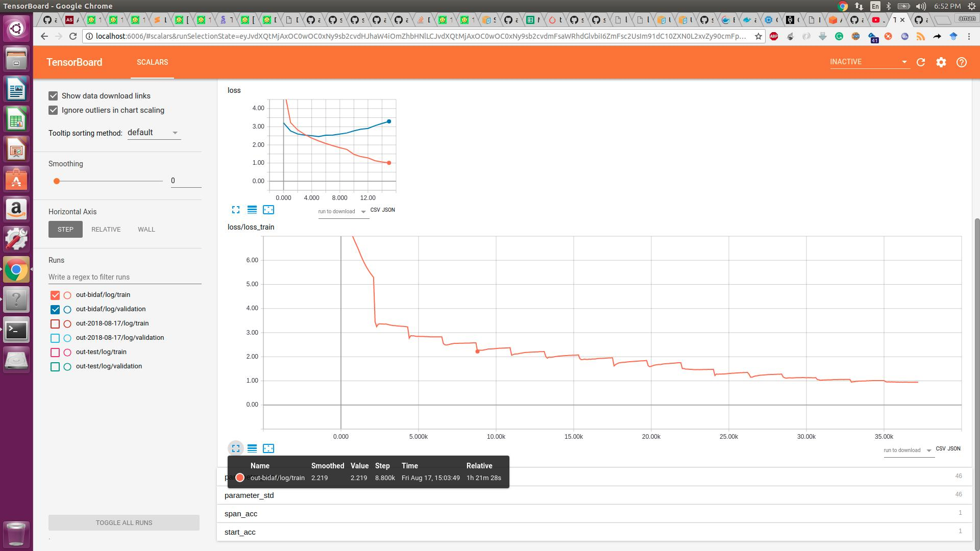Toggle log scale on the loss chart
Screen dimensions: 980x551
(x=252, y=209)
